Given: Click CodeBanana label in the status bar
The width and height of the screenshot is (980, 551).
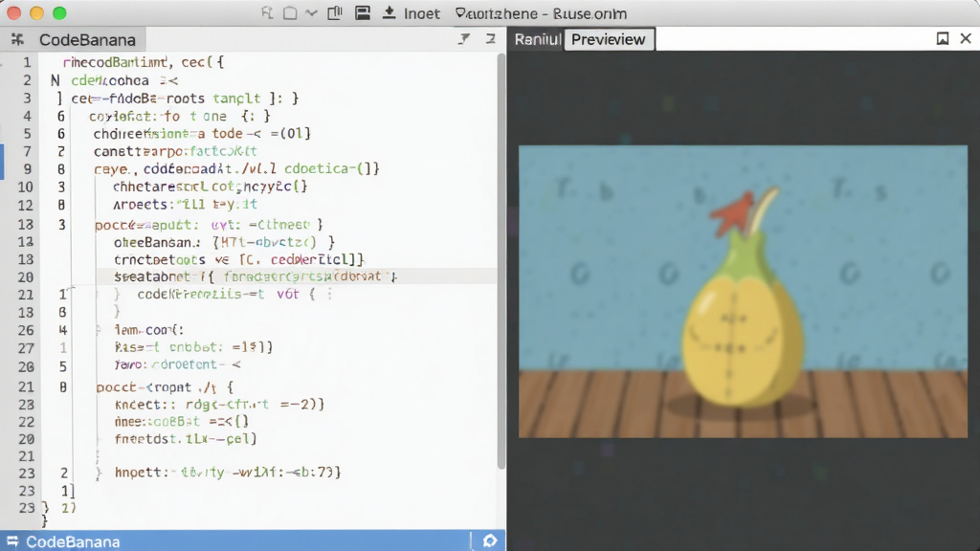Looking at the screenshot, I should pyautogui.click(x=73, y=541).
